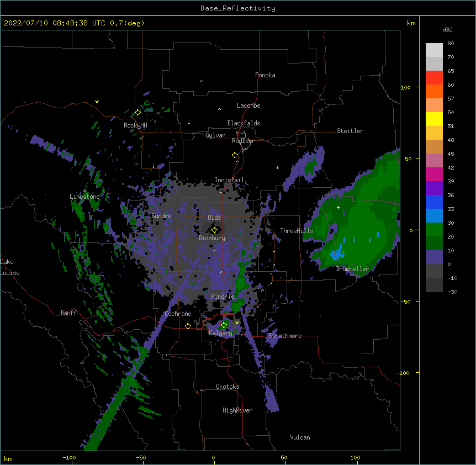
Task: Pick the orange 57–60 dBZ legend swatch
Action: pyautogui.click(x=434, y=91)
